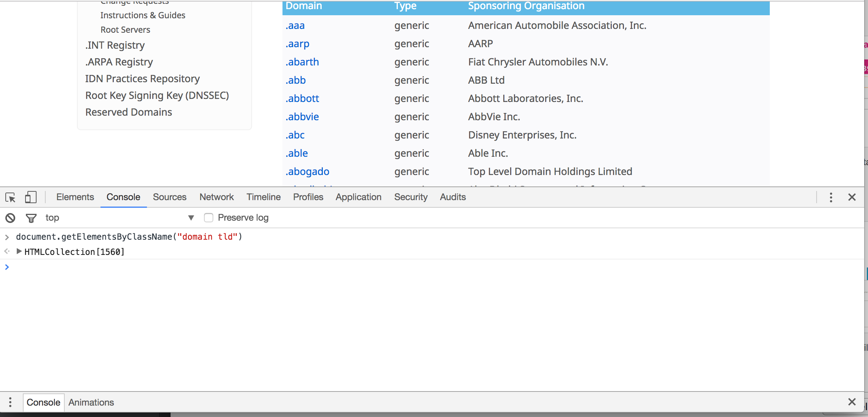The image size is (868, 417).
Task: Clear the console with the ban icon
Action: click(10, 218)
